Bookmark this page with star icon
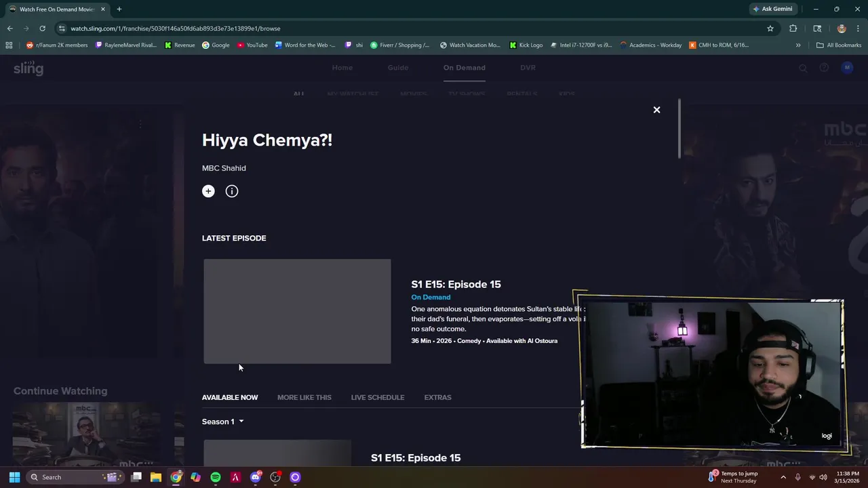 coord(770,28)
